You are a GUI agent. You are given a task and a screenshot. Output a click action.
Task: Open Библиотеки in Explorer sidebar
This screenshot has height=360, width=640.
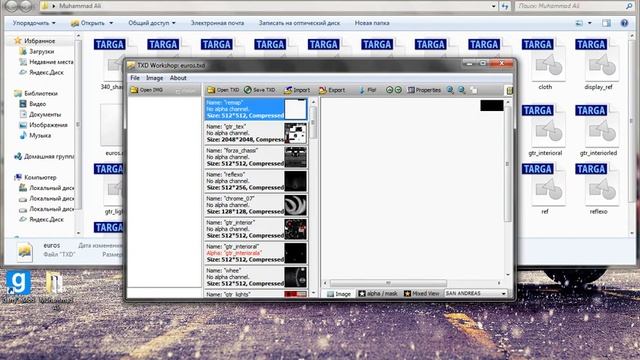[x=40, y=93]
